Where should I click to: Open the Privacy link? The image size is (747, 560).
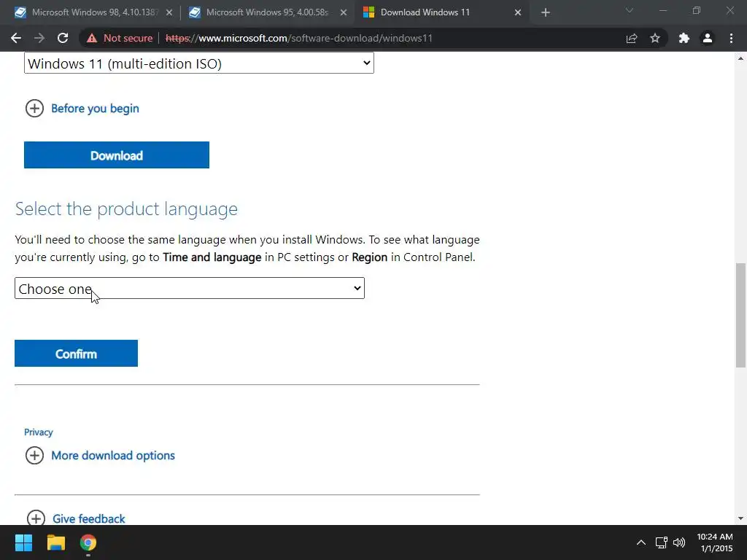pyautogui.click(x=38, y=432)
